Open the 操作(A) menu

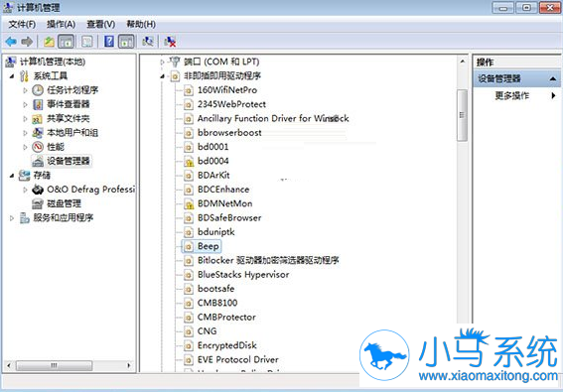click(61, 25)
